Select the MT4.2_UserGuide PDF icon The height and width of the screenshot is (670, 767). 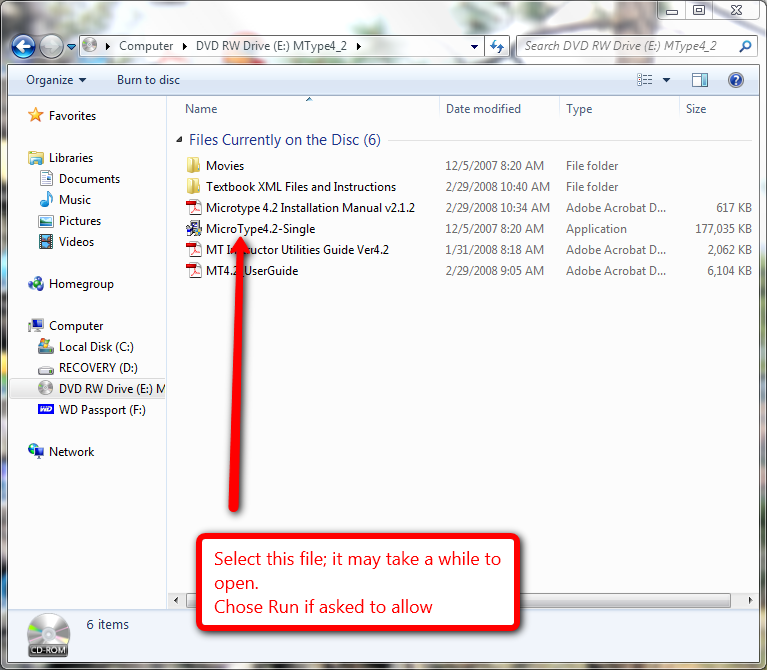click(x=194, y=270)
